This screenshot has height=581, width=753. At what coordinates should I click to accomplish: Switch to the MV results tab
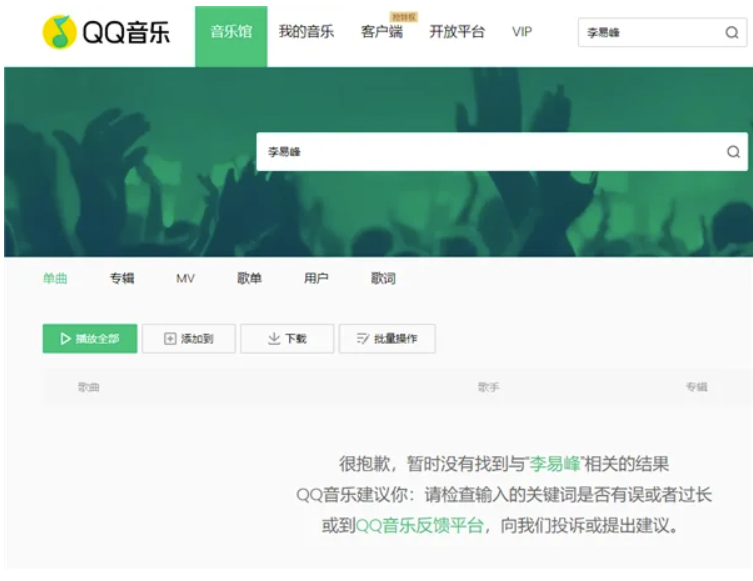(x=185, y=278)
